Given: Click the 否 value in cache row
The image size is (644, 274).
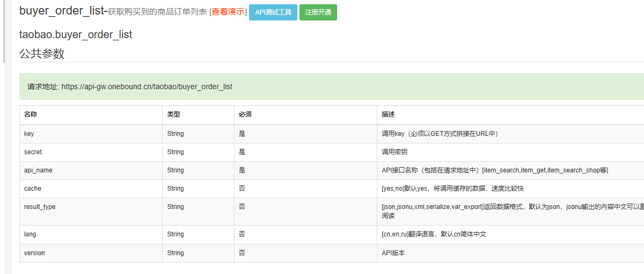Looking at the screenshot, I should (242, 189).
